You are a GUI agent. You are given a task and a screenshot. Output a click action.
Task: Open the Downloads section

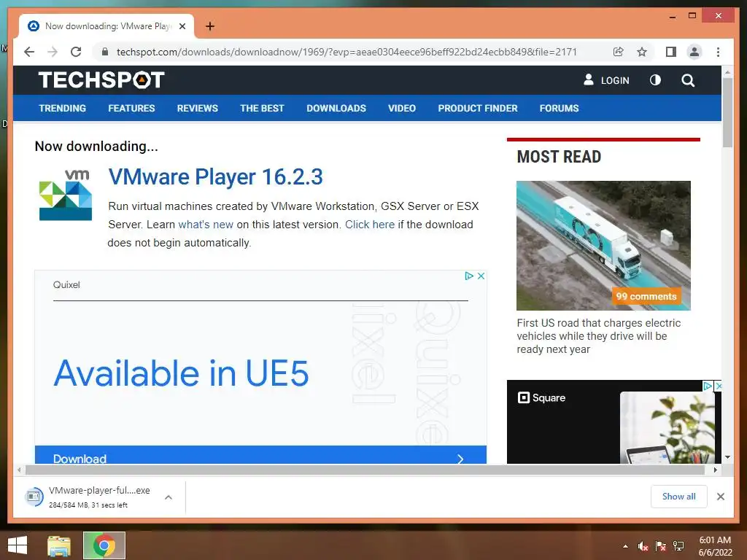[336, 108]
